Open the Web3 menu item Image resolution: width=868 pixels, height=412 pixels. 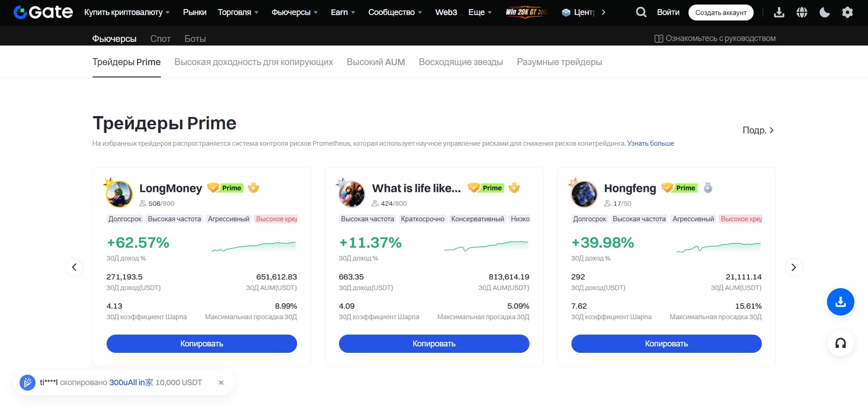[446, 12]
